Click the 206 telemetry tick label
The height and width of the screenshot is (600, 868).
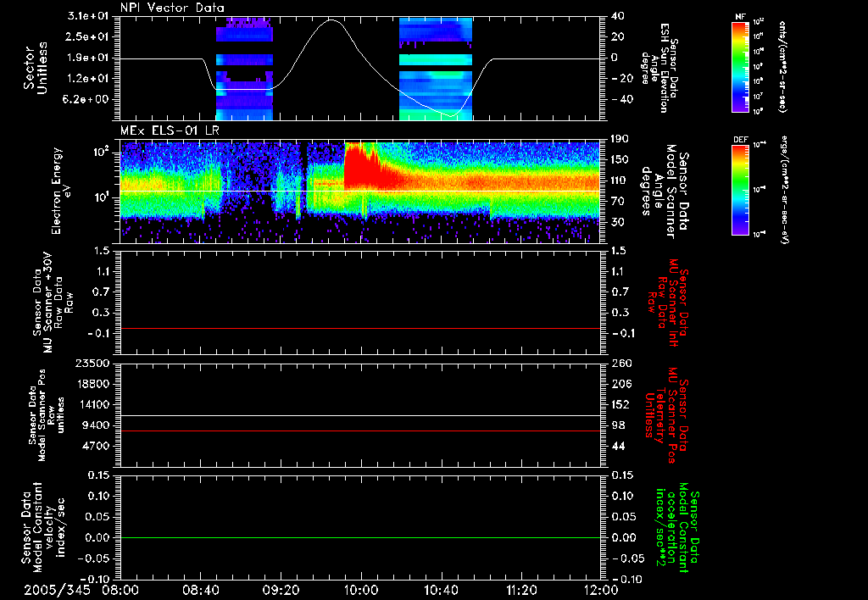pos(620,384)
